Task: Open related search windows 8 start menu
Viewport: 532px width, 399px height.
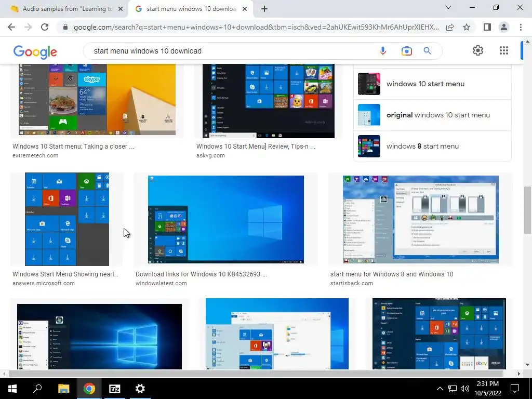Action: (x=432, y=146)
